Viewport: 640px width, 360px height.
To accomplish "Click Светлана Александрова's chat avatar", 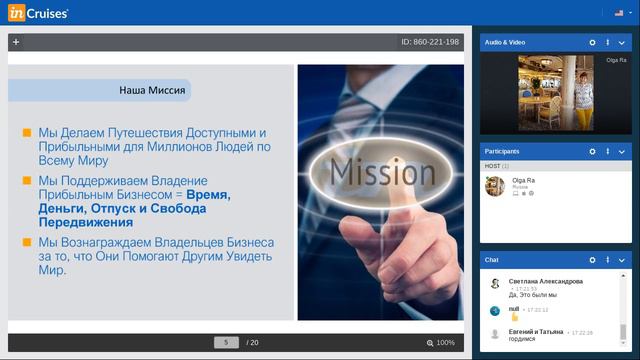I will click(x=495, y=284).
